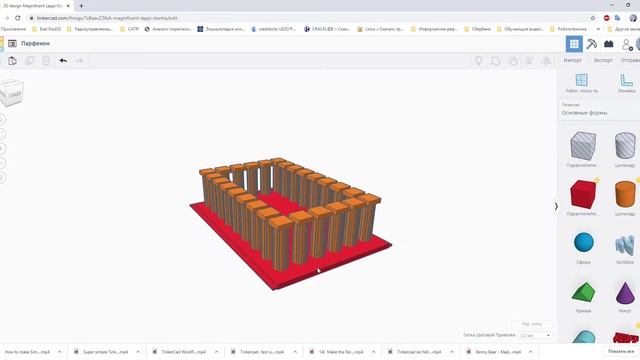Click the Импорт button
The height and width of the screenshot is (360, 640).
pos(573,60)
